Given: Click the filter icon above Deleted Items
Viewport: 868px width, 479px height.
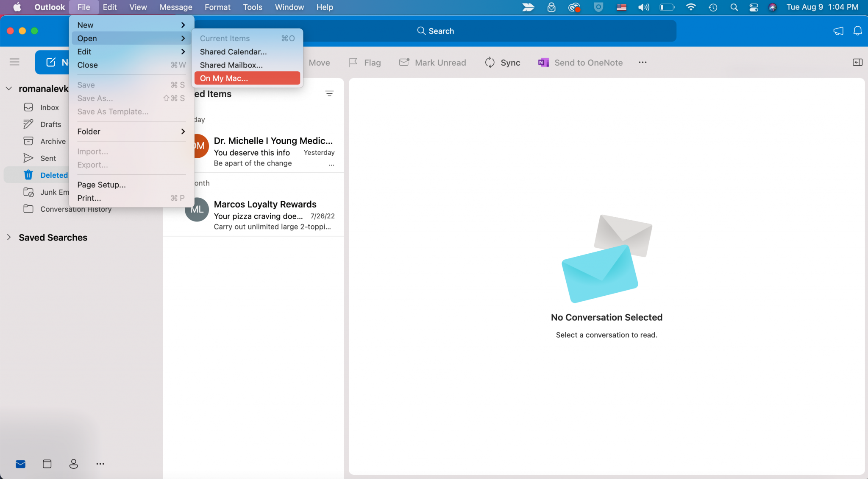Looking at the screenshot, I should [330, 93].
